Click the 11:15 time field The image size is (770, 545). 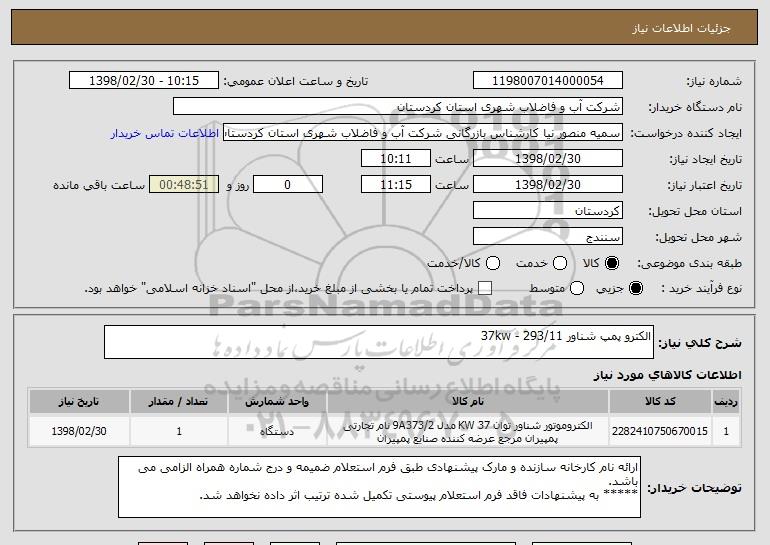pos(396,185)
